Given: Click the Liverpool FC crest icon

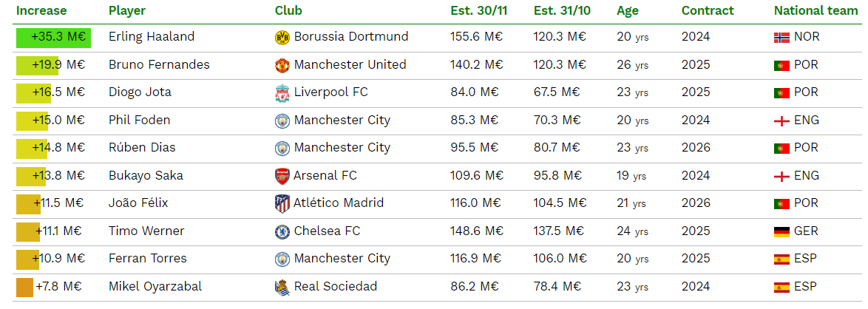Looking at the screenshot, I should pos(282,93).
